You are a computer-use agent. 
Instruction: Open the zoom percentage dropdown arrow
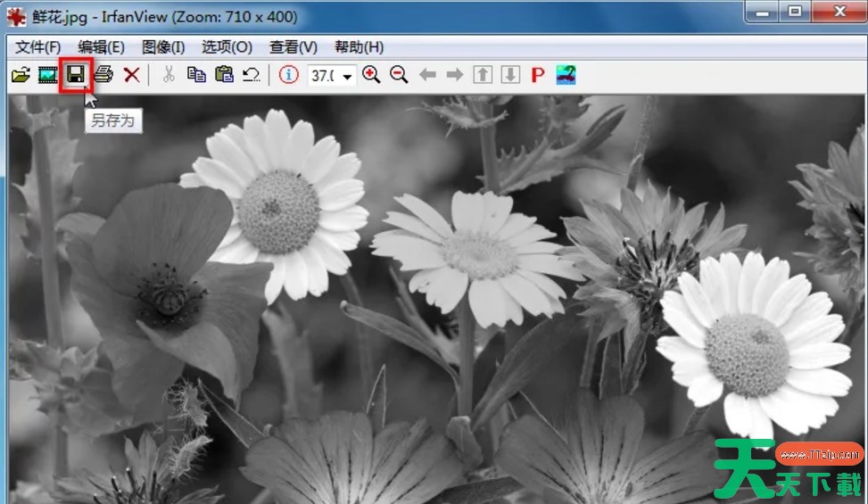[x=347, y=76]
